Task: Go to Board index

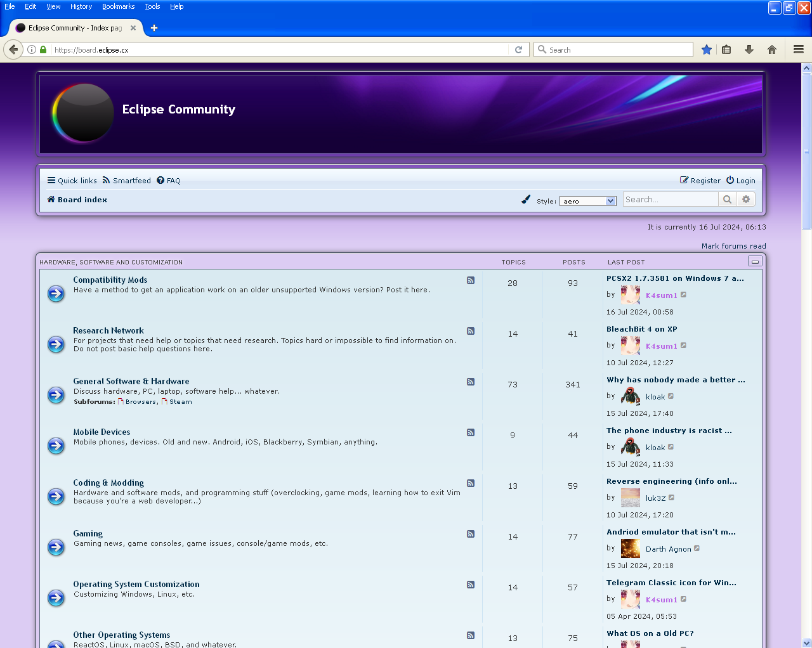Action: point(77,200)
